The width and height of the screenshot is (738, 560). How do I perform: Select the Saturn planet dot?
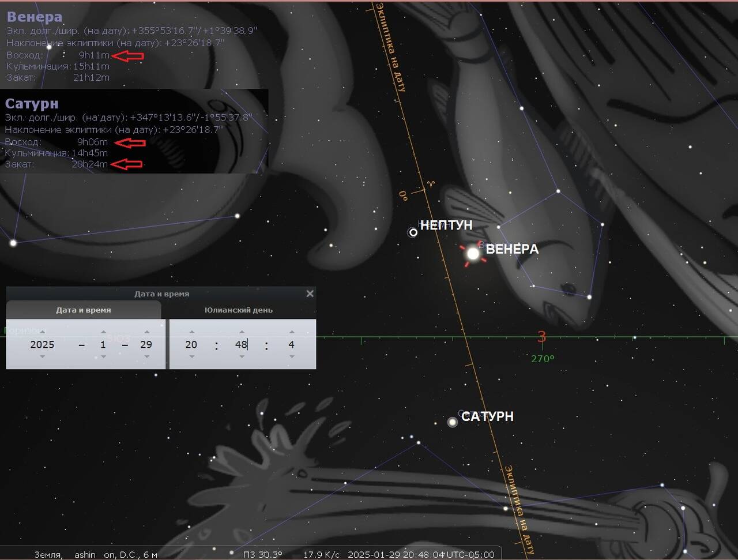click(453, 422)
